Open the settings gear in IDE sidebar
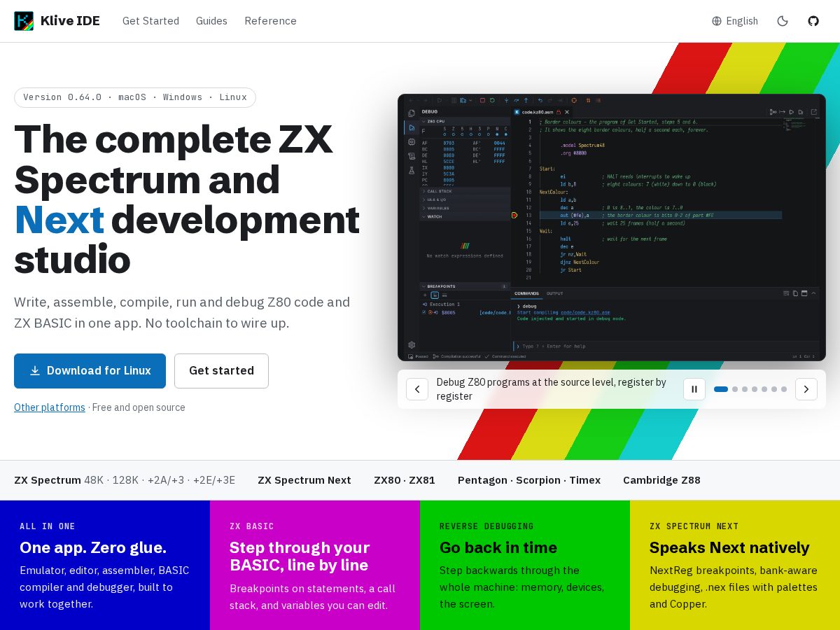The width and height of the screenshot is (840, 630). (412, 345)
